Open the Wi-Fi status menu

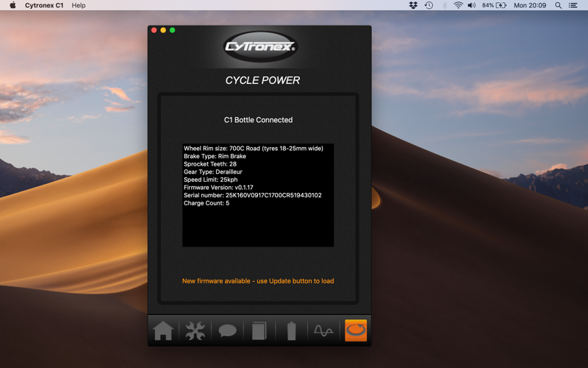[x=458, y=5]
